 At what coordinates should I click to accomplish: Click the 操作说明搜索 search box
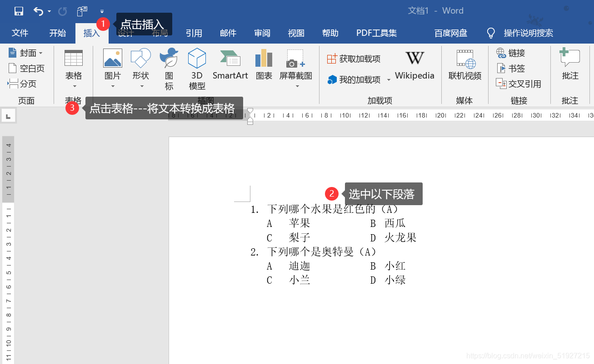[x=529, y=33]
